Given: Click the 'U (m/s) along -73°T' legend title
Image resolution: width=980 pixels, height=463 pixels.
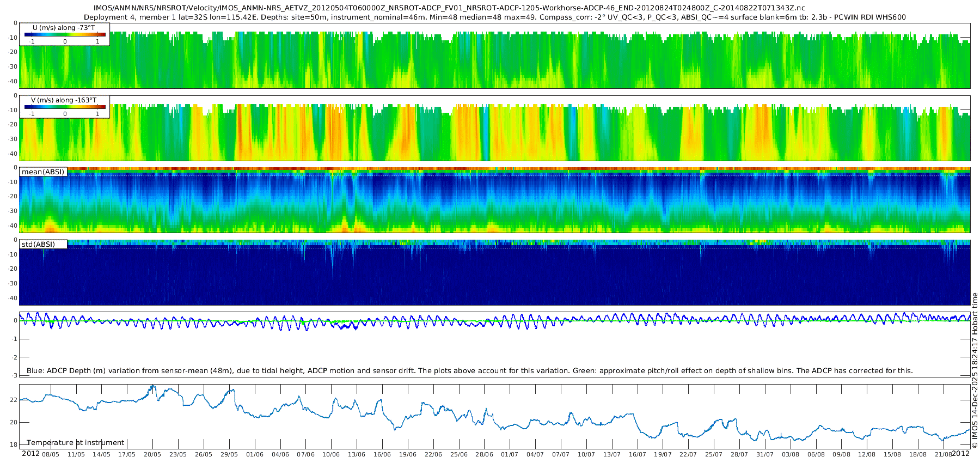Looking at the screenshot, I should pyautogui.click(x=64, y=28).
